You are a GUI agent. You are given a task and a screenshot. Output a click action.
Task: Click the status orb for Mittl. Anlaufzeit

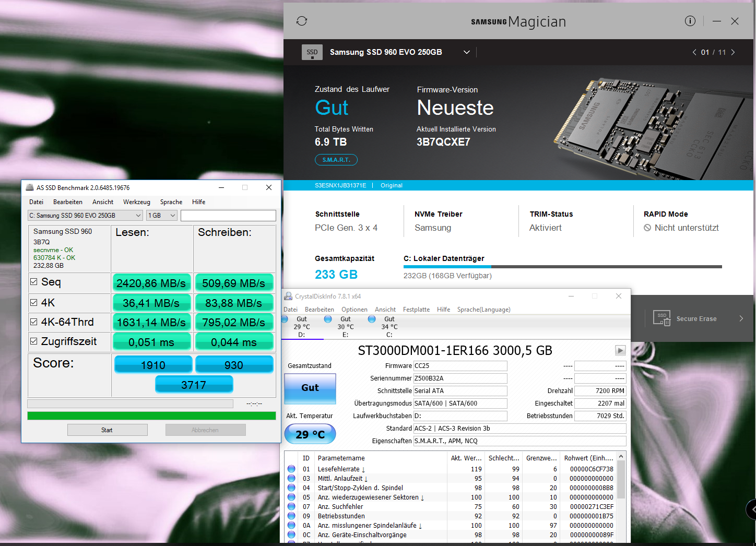[291, 478]
